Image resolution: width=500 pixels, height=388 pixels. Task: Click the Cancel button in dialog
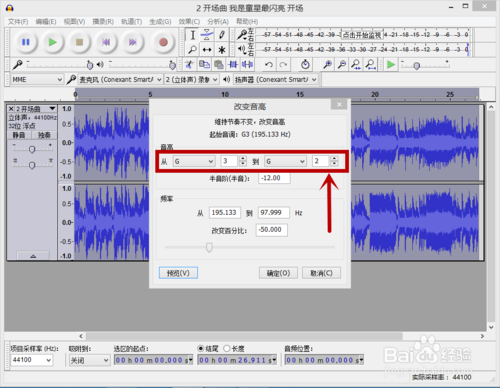pyautogui.click(x=321, y=273)
